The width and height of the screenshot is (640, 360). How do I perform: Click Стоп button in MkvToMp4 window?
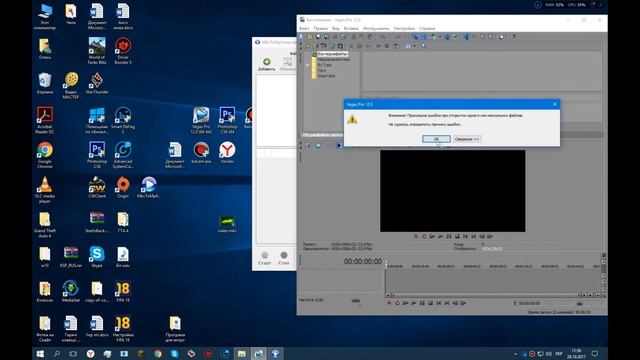284,258
